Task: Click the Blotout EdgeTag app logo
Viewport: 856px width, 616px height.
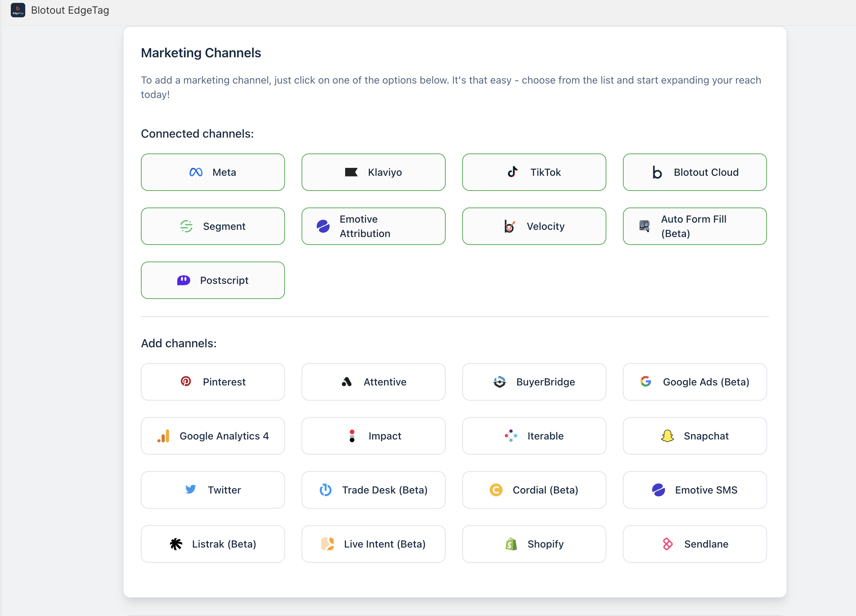Action: [x=18, y=10]
